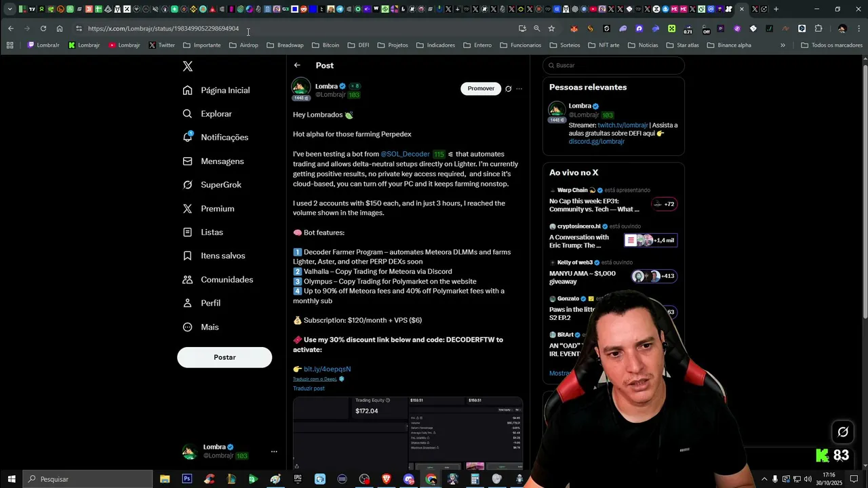Open Comunidades in the sidebar
Screen dimensions: 868x488
[x=218, y=279]
